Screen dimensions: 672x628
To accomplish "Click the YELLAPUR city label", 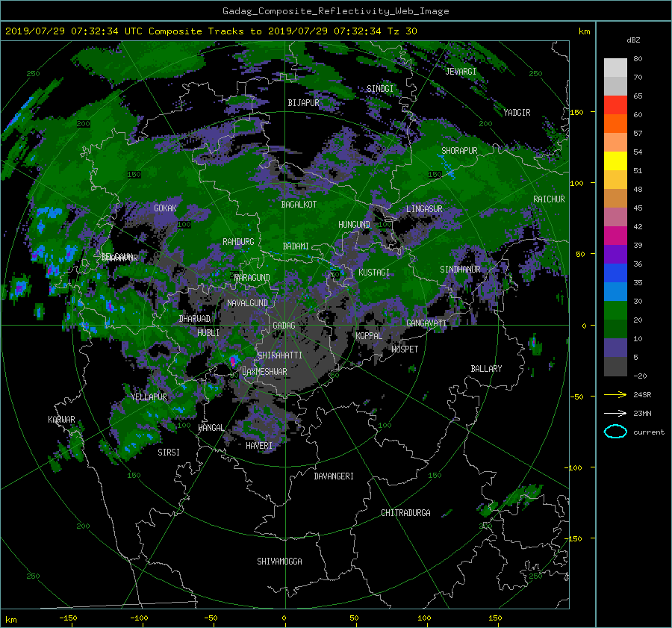I will 149,397.
